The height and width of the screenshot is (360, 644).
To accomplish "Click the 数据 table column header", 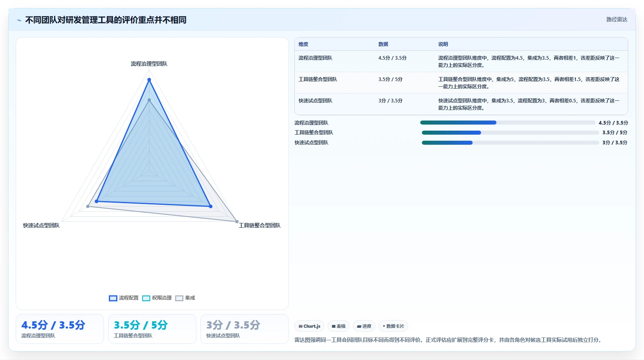I will pyautogui.click(x=383, y=44).
